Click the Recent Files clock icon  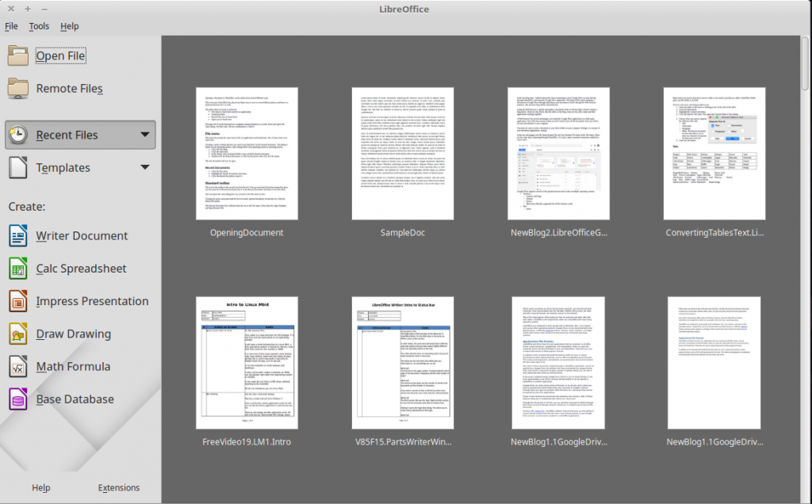coord(18,135)
